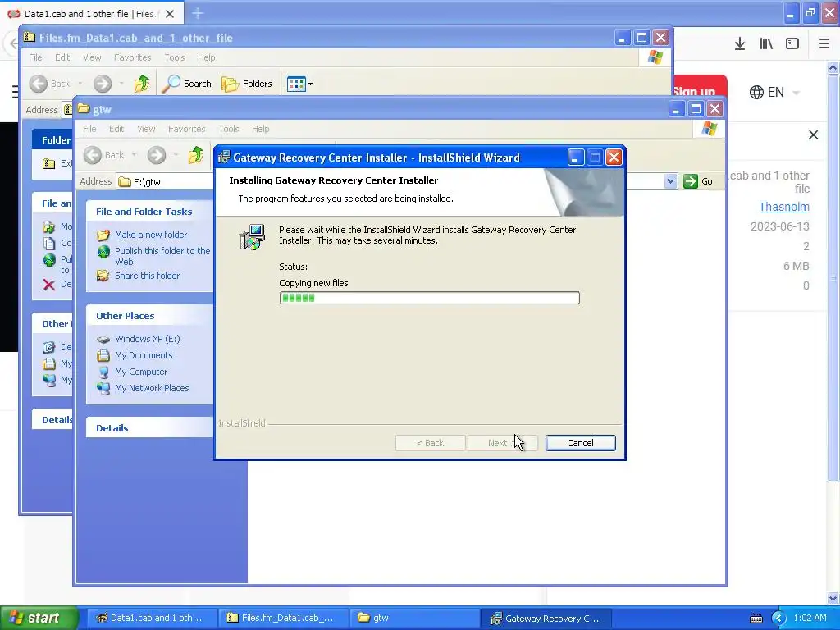Open My Documents in Other Places
This screenshot has height=630, width=840.
144,355
